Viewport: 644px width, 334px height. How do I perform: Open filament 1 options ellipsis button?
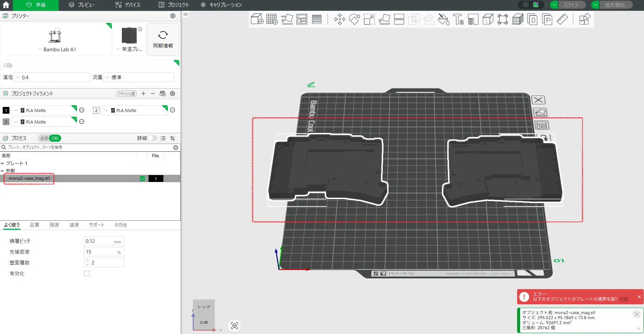tap(82, 110)
